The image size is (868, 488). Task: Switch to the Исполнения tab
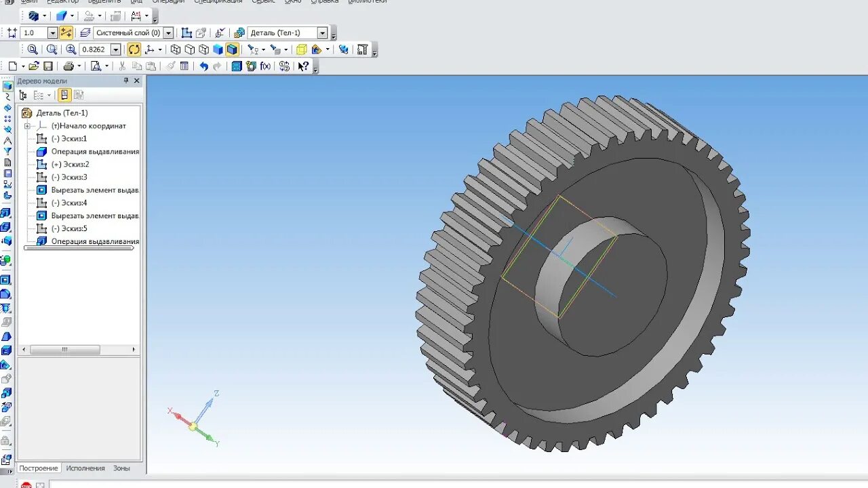click(85, 468)
